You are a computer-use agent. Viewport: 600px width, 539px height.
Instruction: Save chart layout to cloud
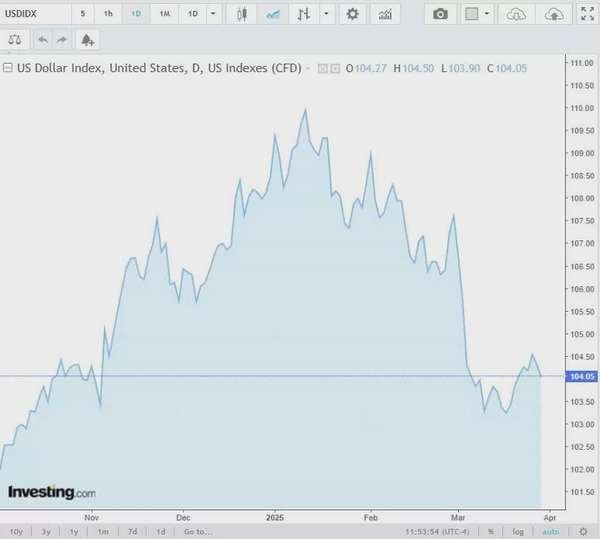554,14
